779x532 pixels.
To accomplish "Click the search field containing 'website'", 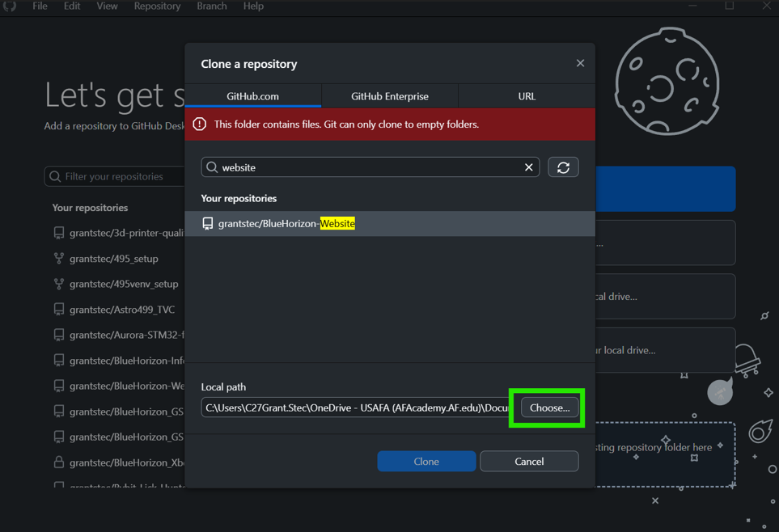I will (370, 167).
